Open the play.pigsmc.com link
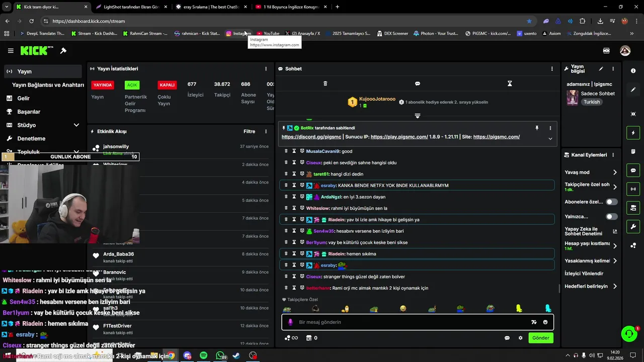Image resolution: width=644 pixels, height=362 pixels. [399, 137]
